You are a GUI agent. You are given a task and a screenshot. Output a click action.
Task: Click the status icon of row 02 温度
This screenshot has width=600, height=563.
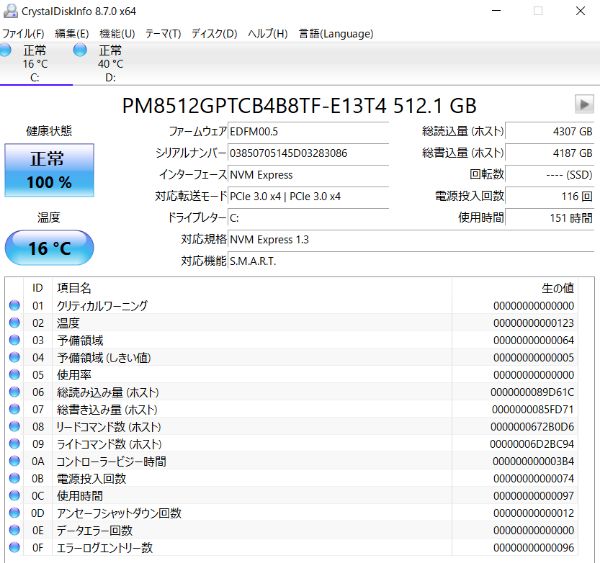(15, 323)
